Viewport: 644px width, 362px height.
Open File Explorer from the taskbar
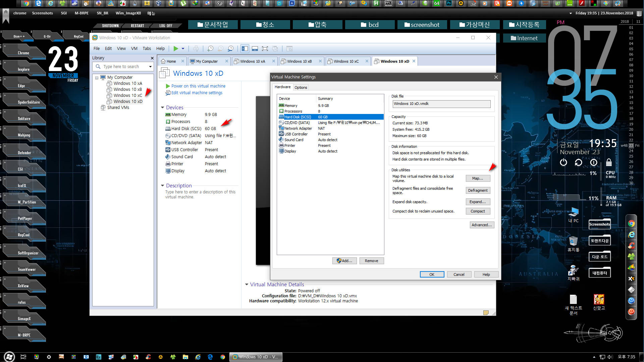185,357
